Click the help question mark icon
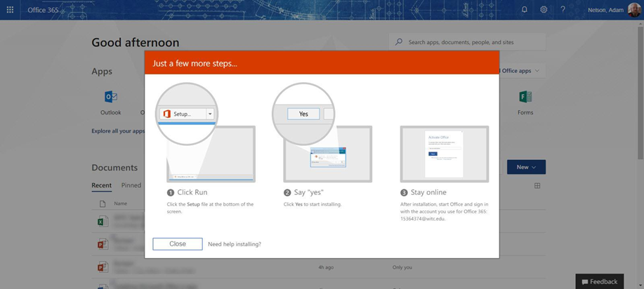The image size is (644, 289). (x=563, y=9)
